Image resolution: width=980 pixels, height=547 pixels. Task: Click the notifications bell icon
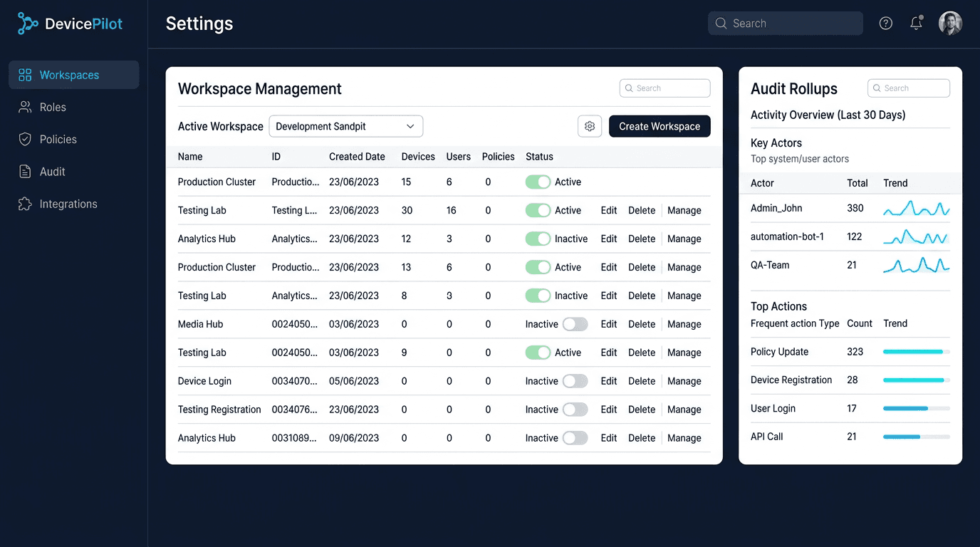pyautogui.click(x=916, y=23)
